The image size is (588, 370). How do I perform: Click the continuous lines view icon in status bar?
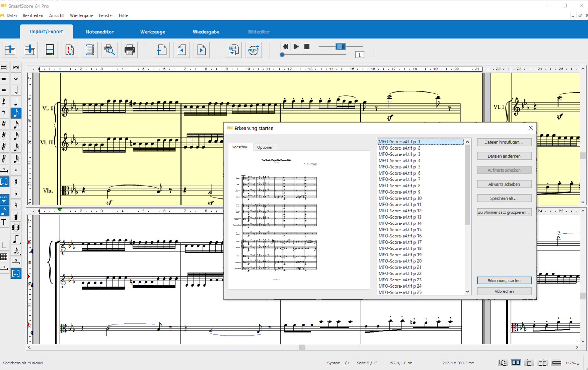click(x=556, y=363)
